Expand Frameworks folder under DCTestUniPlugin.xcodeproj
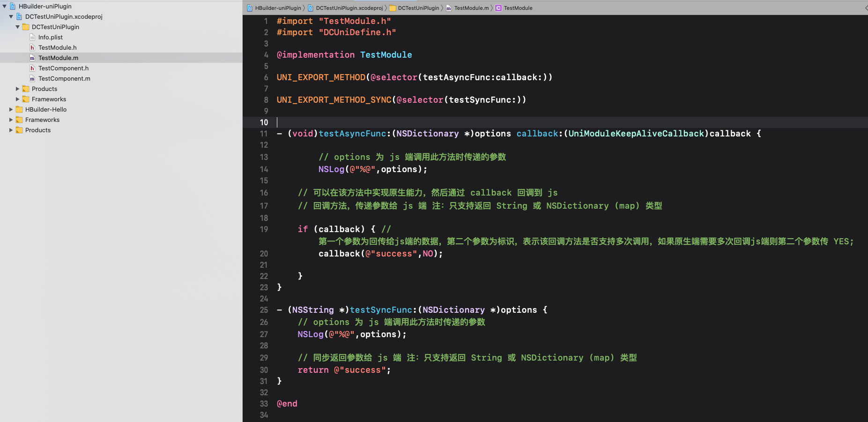This screenshot has height=422, width=868. (x=17, y=99)
